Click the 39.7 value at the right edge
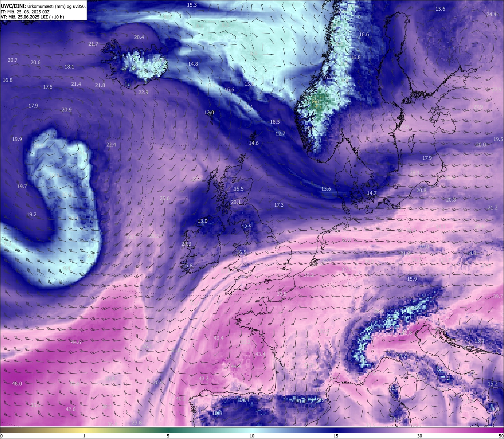This screenshot has height=439, width=504. pos(498,296)
